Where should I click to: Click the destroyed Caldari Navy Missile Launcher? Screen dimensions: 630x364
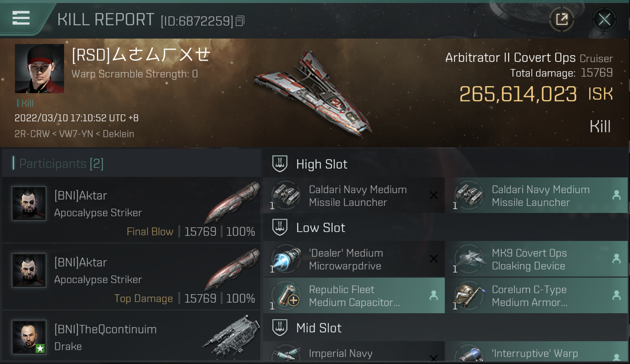354,196
